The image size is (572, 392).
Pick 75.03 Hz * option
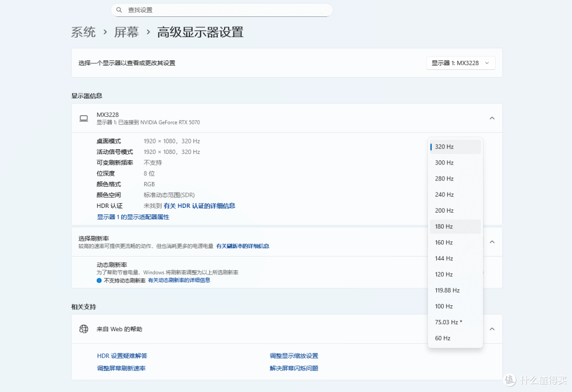click(455, 322)
